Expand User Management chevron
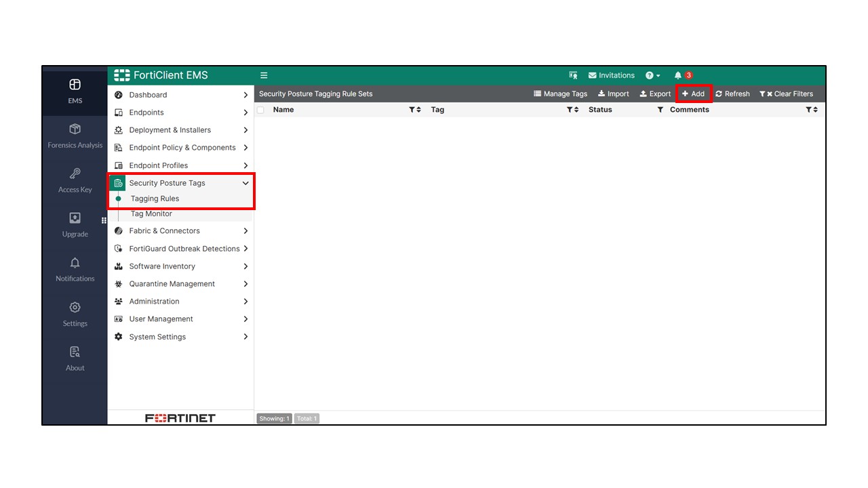Viewport: 868px width, 488px height. [245, 319]
